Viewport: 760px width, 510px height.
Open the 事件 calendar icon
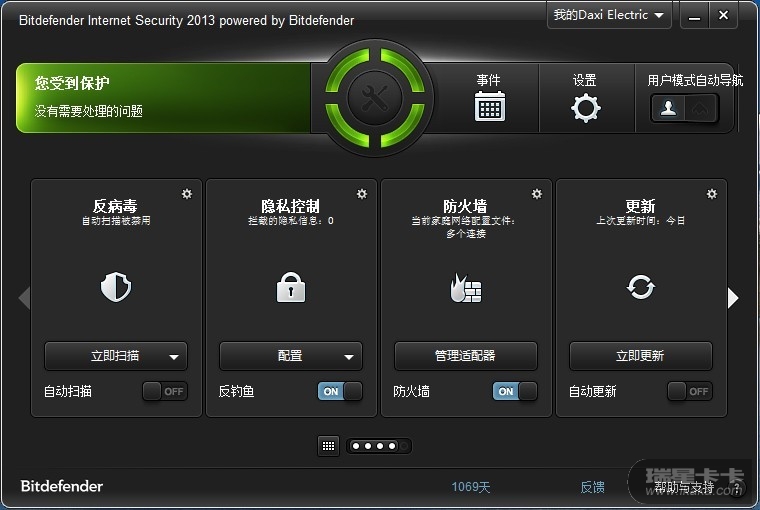(x=489, y=107)
